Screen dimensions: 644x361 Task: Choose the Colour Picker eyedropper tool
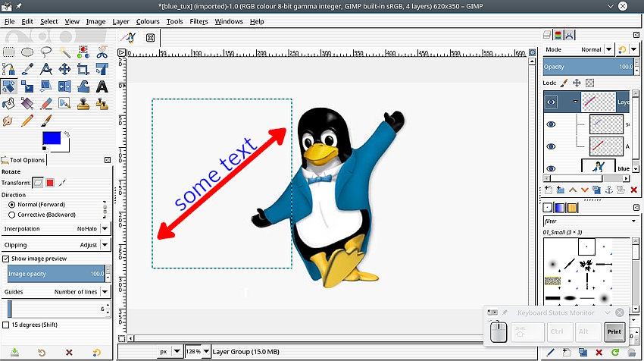(27, 69)
